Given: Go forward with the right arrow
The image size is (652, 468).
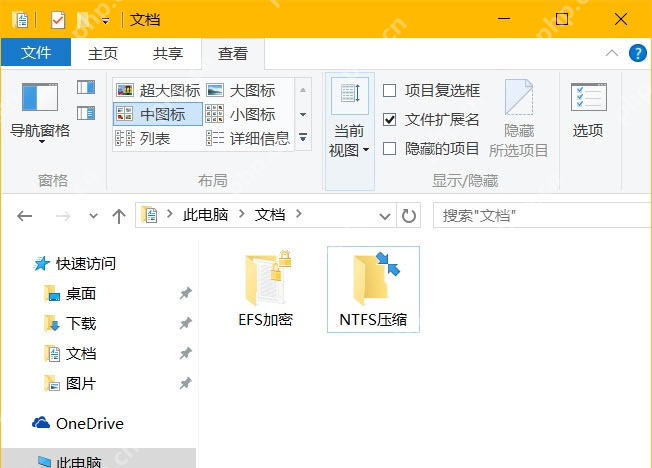Looking at the screenshot, I should click(63, 216).
